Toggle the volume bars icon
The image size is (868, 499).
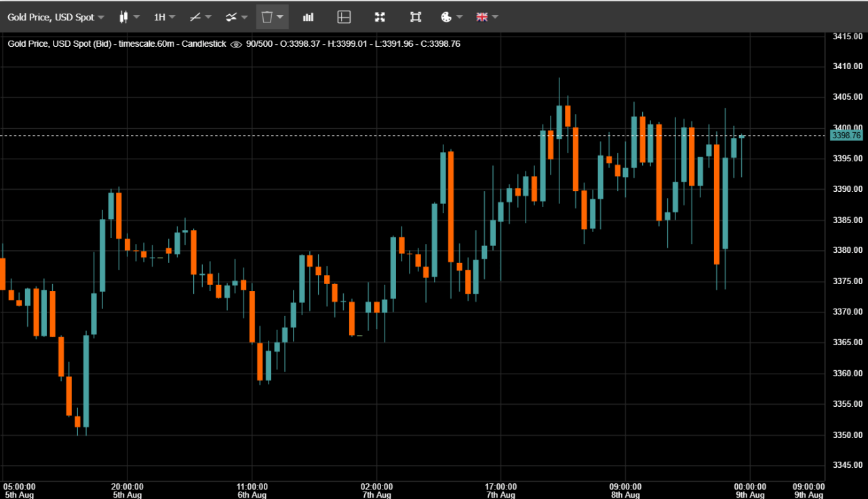[308, 17]
